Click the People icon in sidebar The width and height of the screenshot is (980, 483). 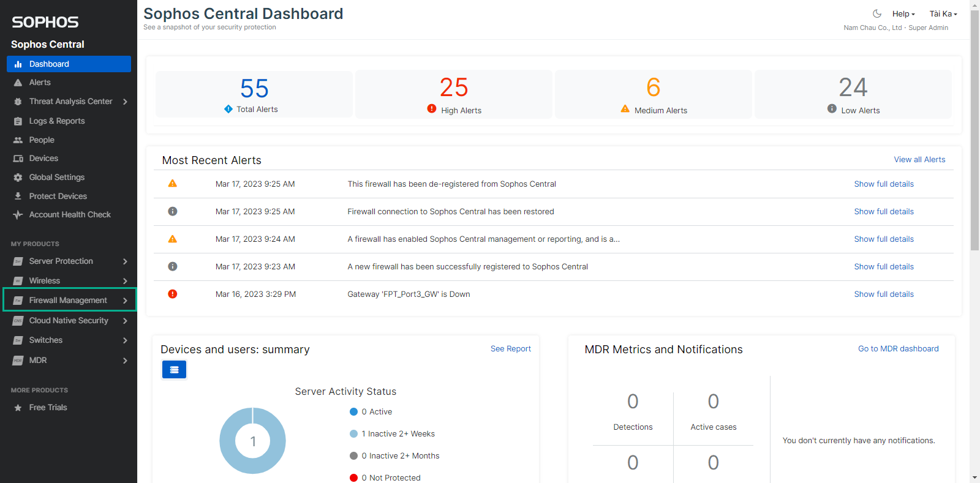tap(18, 140)
